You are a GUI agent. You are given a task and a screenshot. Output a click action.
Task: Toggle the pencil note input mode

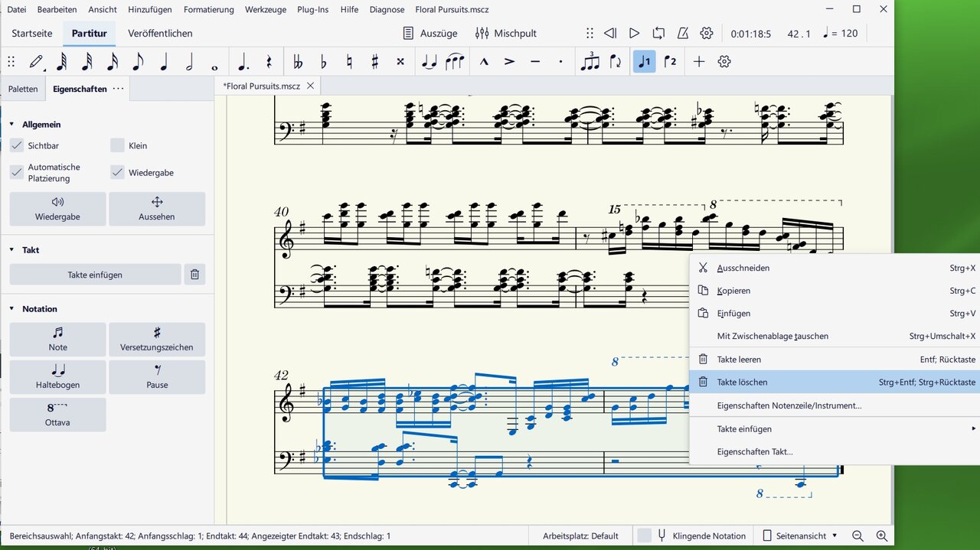tap(36, 62)
